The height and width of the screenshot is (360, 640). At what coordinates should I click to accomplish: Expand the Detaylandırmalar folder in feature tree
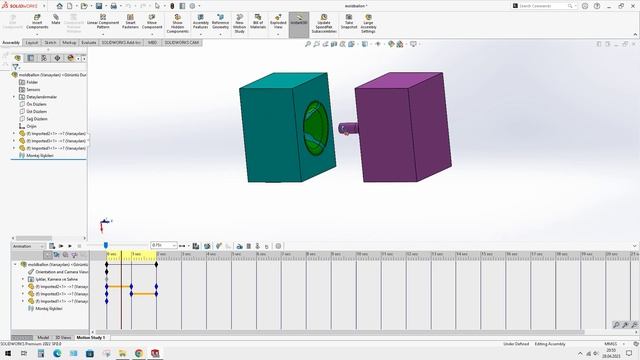click(14, 97)
